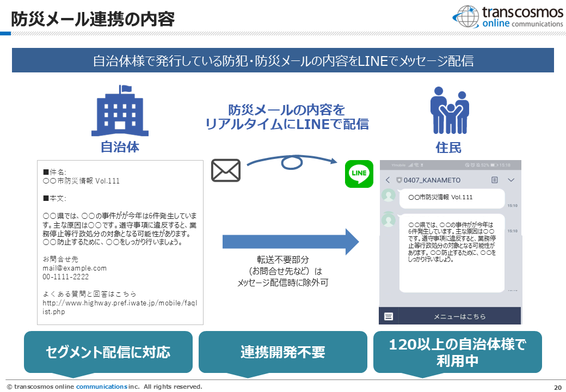Screen dimensions: 566x392
Task: Click the お問合せ先 line in email
Action: point(60,259)
